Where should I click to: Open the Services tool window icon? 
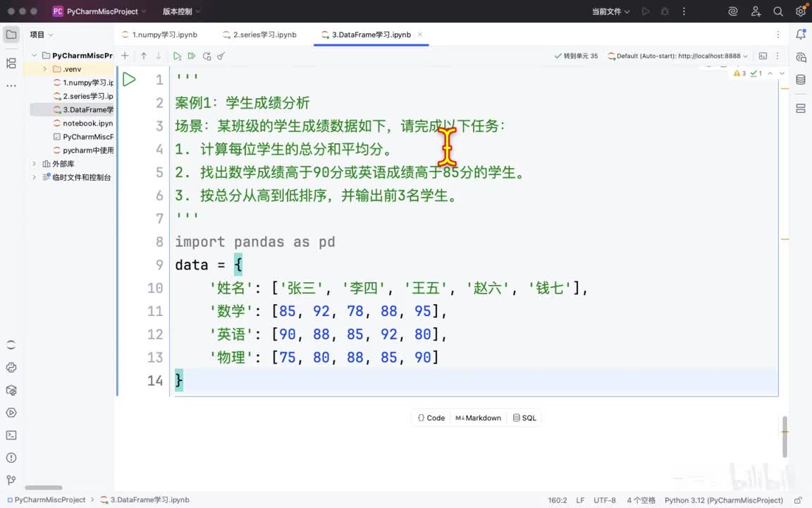click(11, 413)
